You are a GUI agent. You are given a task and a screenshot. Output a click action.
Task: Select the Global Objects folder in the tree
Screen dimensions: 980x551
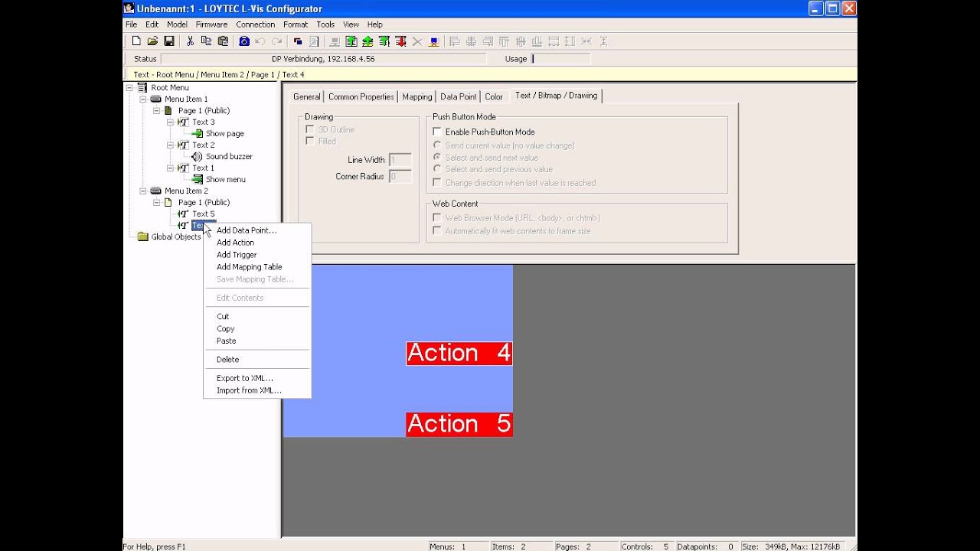[x=175, y=236]
